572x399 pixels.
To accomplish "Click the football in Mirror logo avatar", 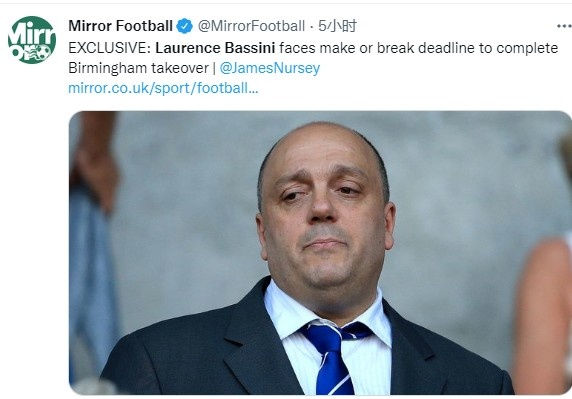I will (x=43, y=53).
